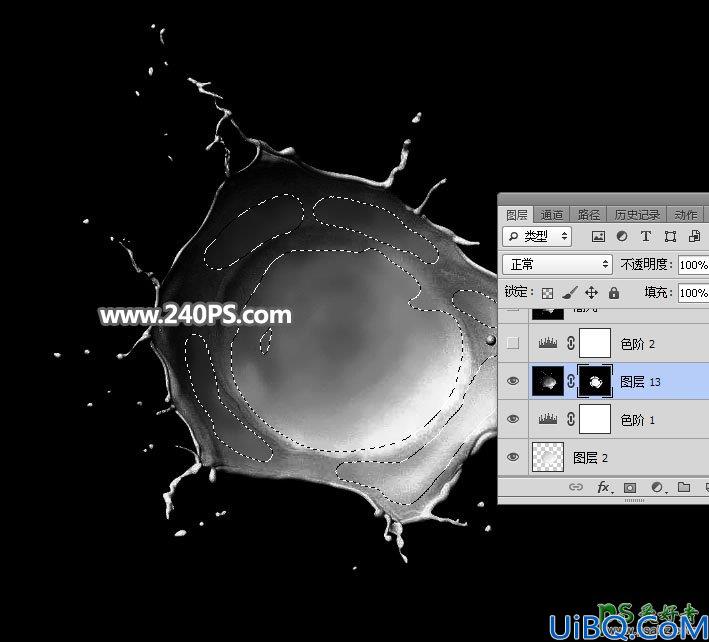
Task: Switch to the 动作 actions tab
Action: pyautogui.click(x=685, y=215)
